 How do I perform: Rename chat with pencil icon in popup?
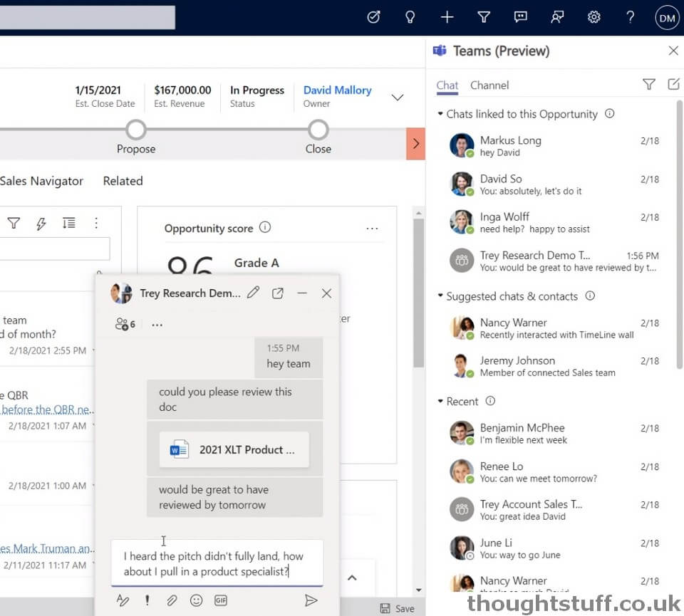pyautogui.click(x=253, y=293)
